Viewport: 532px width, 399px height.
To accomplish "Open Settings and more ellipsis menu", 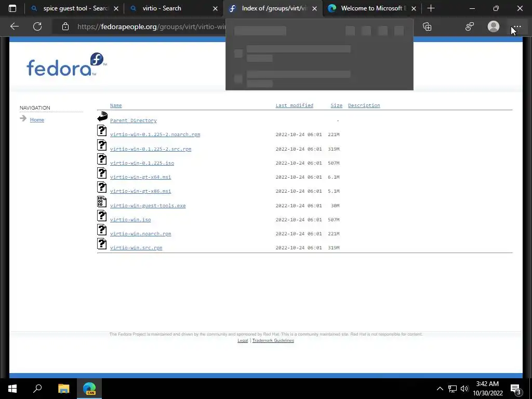I will coord(516,26).
